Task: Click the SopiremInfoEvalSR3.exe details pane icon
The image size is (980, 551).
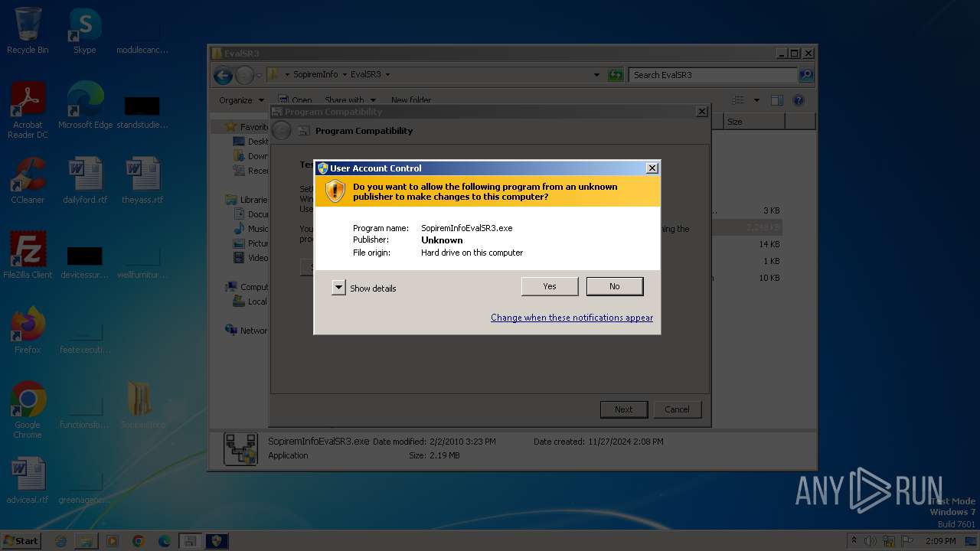Action: tap(240, 449)
